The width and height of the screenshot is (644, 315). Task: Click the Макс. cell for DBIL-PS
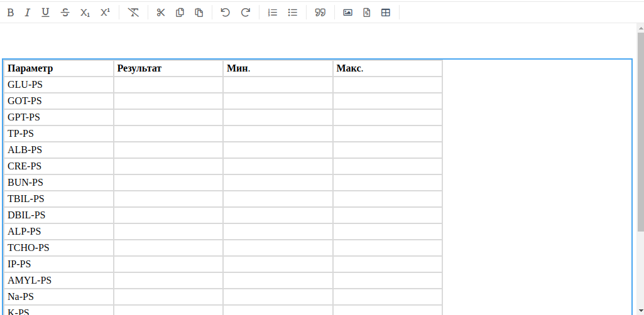[x=388, y=215]
